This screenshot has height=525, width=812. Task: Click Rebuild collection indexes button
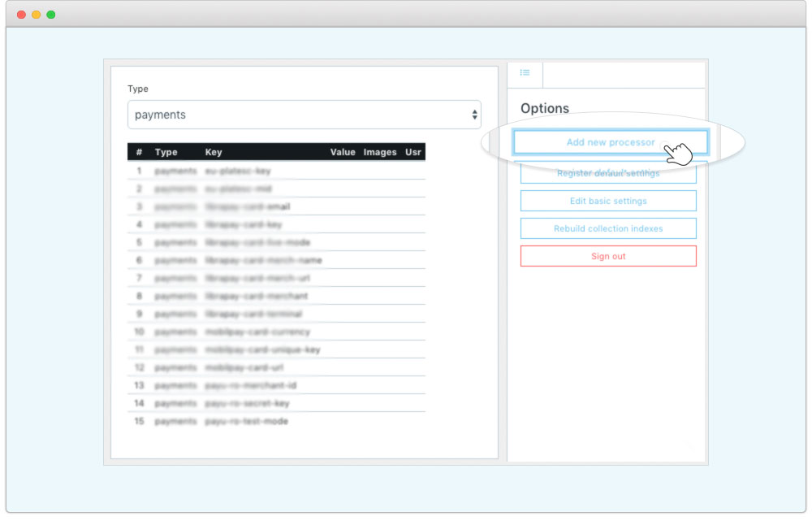coord(608,228)
